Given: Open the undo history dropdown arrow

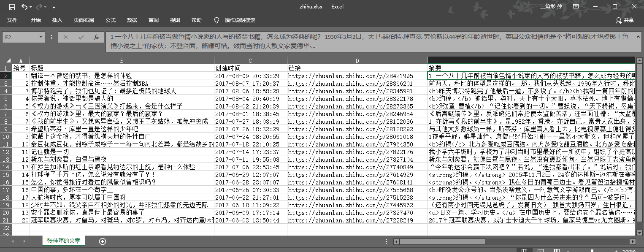Looking at the screenshot, I should (x=31, y=7).
